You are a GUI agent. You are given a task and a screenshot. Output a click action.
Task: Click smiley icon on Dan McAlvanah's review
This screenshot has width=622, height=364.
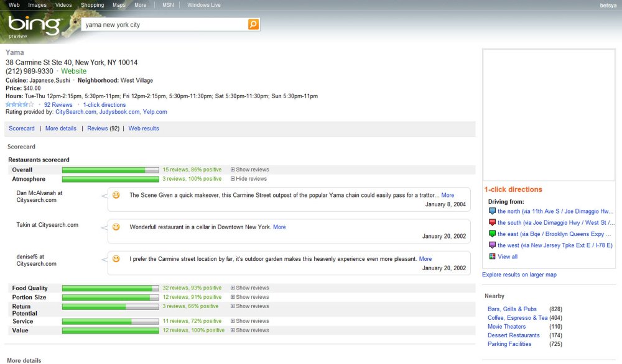click(x=116, y=195)
